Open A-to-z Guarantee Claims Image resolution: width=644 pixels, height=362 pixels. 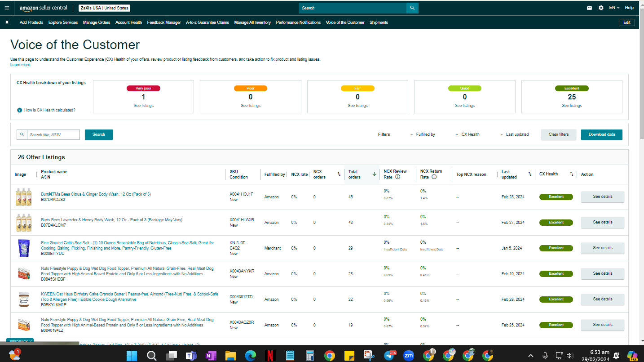pos(207,22)
